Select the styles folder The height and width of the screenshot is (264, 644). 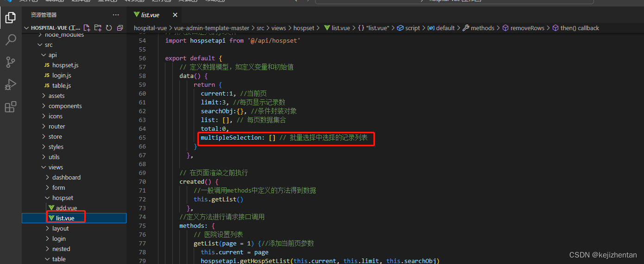pyautogui.click(x=56, y=147)
